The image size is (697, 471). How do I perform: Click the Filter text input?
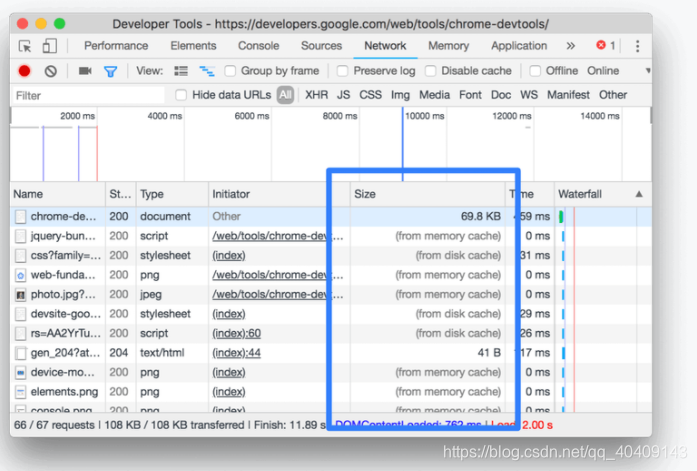pos(88,96)
